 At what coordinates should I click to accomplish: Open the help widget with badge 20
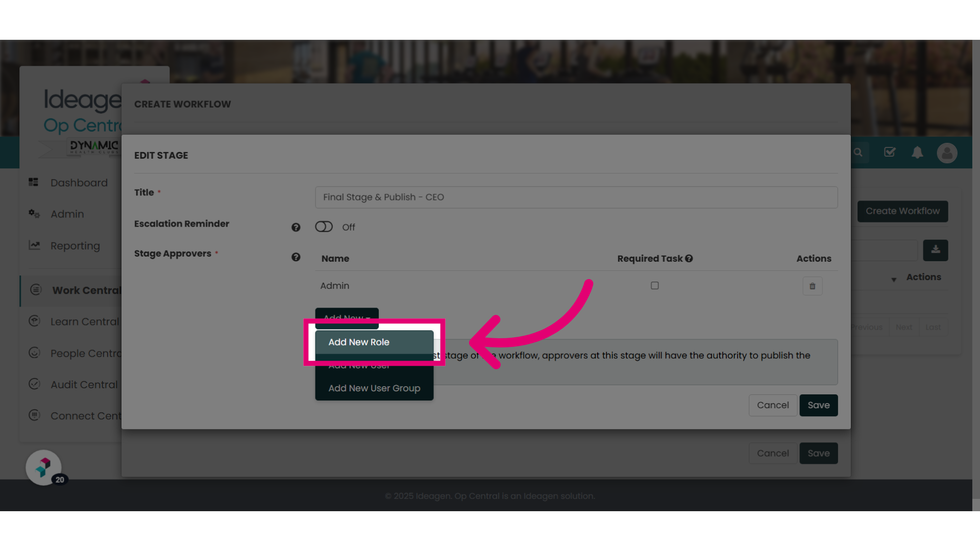tap(44, 467)
